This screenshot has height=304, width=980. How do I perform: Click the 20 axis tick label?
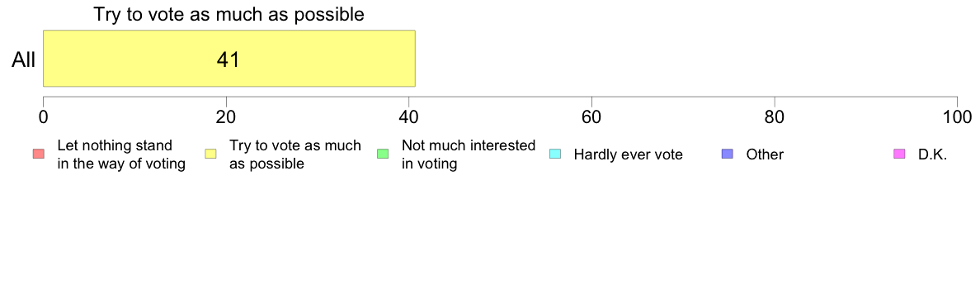pyautogui.click(x=226, y=116)
